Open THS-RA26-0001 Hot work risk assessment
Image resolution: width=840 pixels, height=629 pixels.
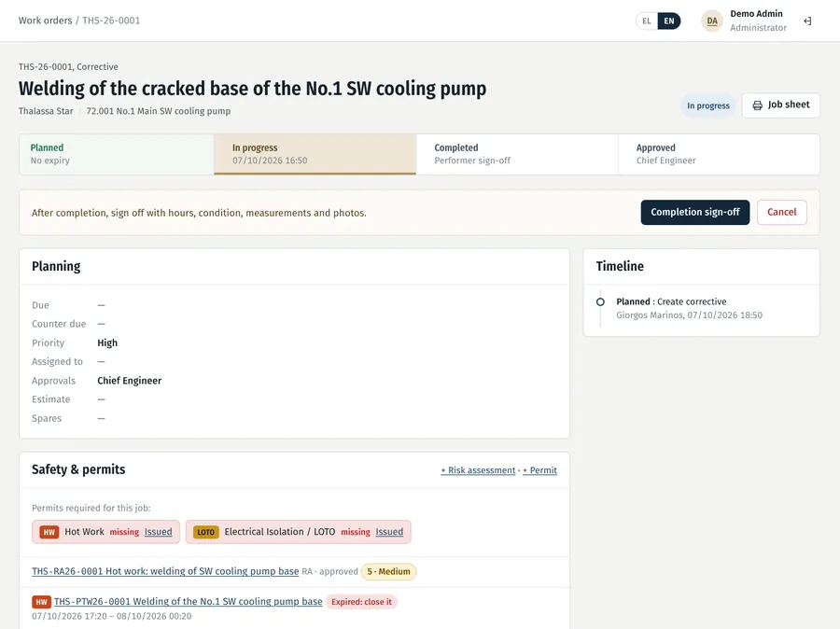165,571
